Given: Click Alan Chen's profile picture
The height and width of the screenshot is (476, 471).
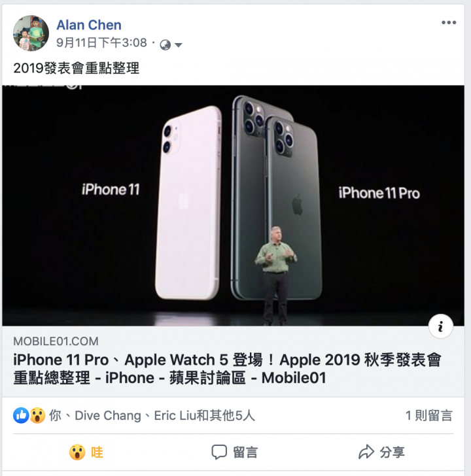Looking at the screenshot, I should click(31, 33).
